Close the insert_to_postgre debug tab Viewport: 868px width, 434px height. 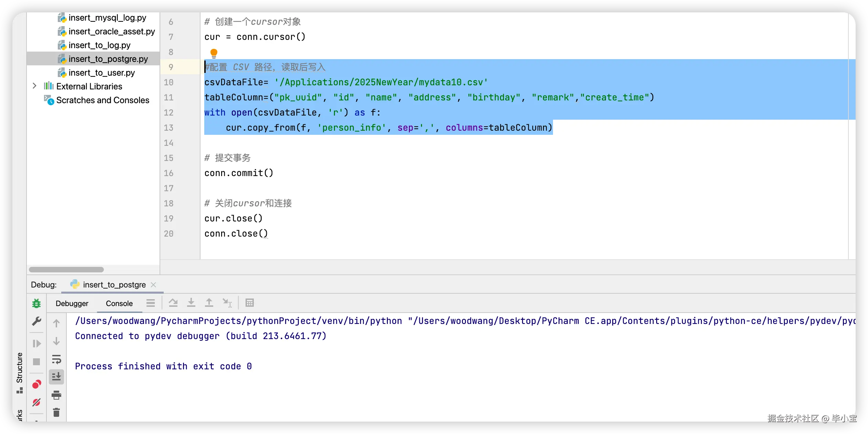point(153,285)
